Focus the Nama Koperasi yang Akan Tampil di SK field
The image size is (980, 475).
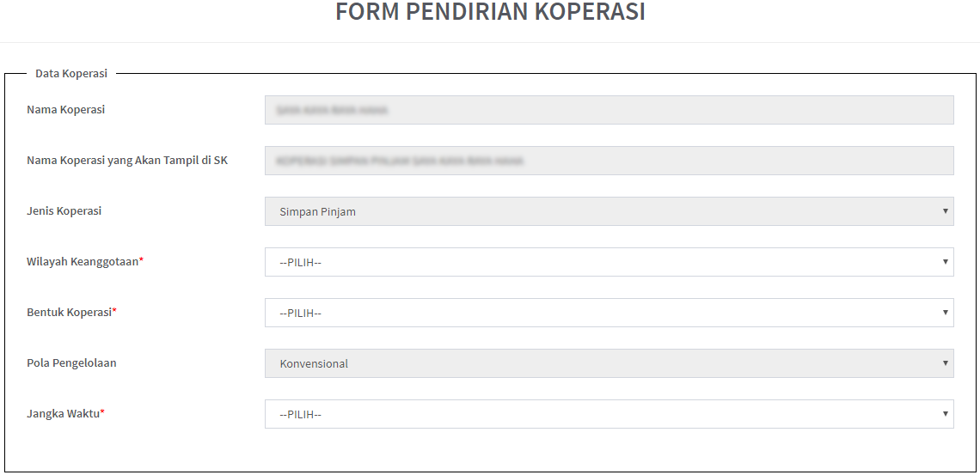(609, 161)
